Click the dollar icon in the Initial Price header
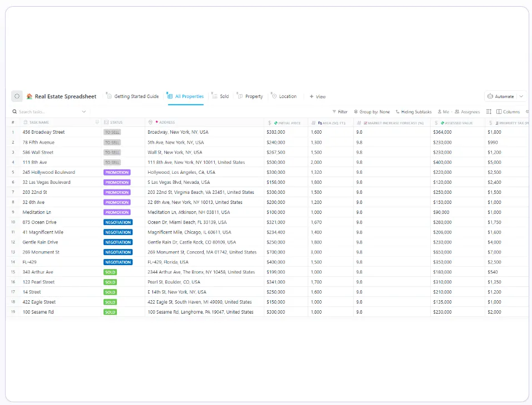 pyautogui.click(x=269, y=123)
